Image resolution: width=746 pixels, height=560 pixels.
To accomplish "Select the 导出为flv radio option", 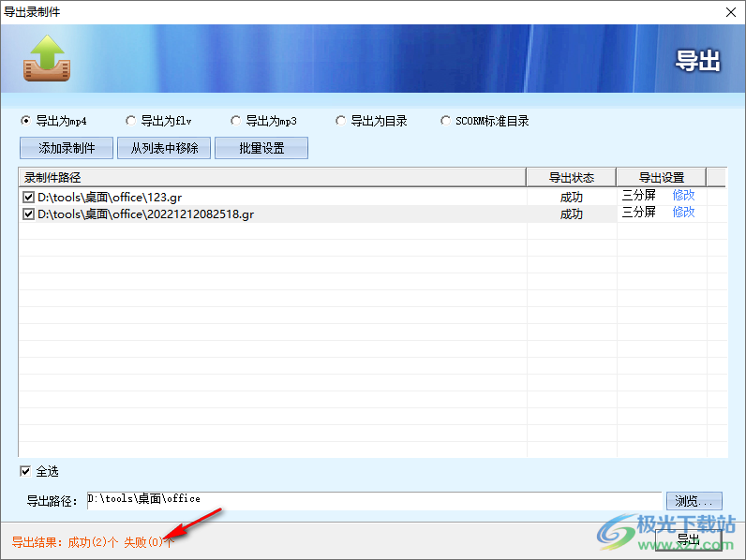I will coord(131,121).
